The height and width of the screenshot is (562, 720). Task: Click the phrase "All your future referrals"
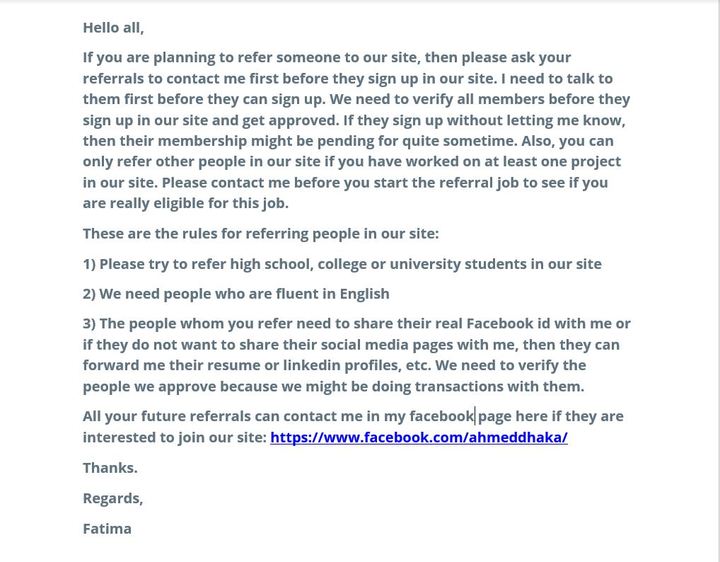pos(166,416)
